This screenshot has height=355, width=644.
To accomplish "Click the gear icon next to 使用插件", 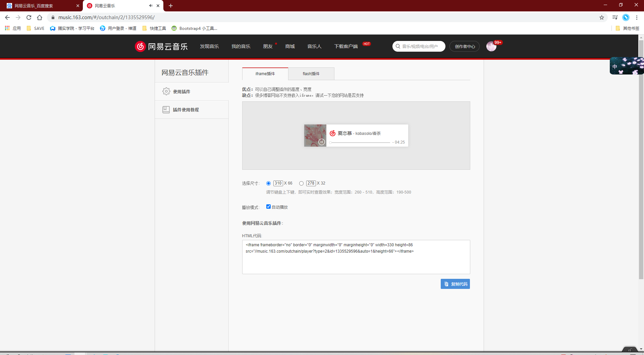I will pos(166,91).
